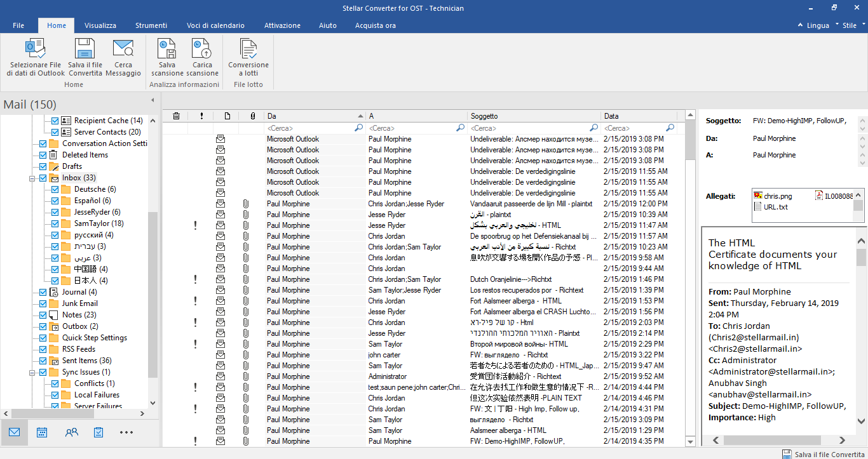Open Tasks view icon in bottom bar
868x459 pixels.
98,432
